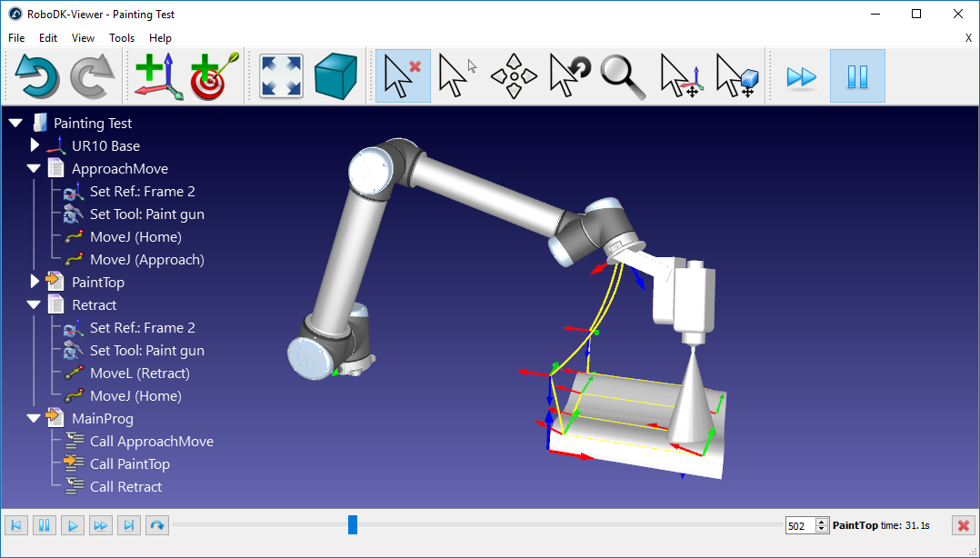Fit all items in view
The image size is (980, 558).
click(282, 76)
